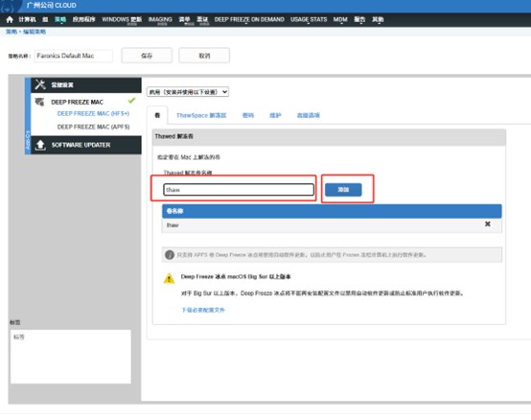The width and height of the screenshot is (531, 420).
Task: Open the enable settings dropdown above tabs
Action: click(188, 92)
